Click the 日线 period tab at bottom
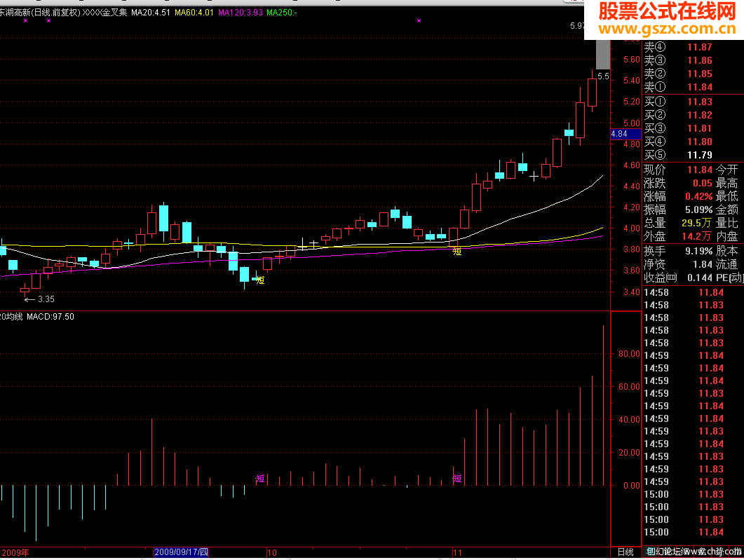The width and height of the screenshot is (744, 560). [x=626, y=552]
